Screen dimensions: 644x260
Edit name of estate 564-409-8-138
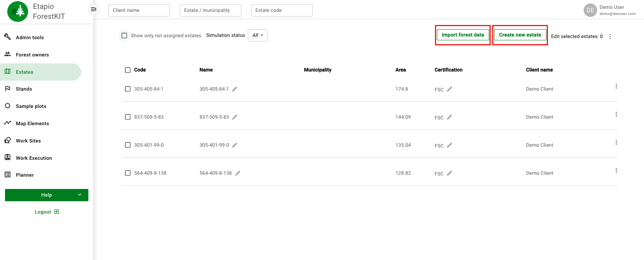tap(238, 173)
